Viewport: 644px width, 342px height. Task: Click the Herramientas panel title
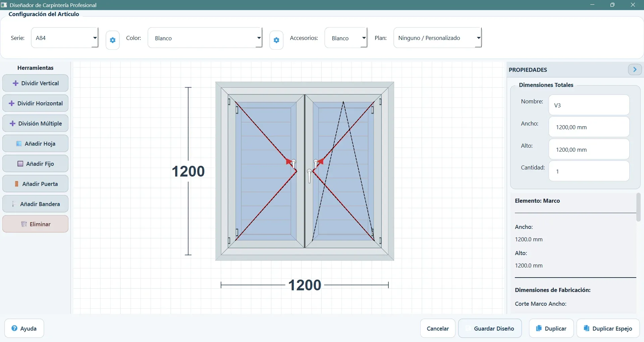35,68
